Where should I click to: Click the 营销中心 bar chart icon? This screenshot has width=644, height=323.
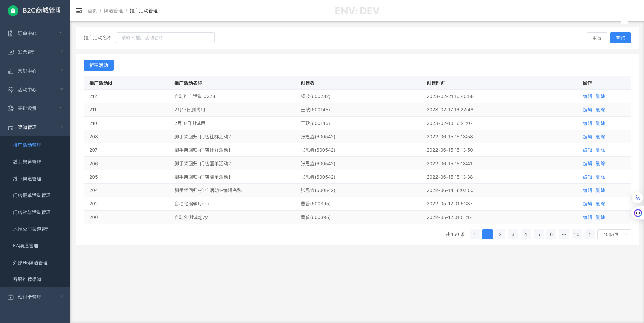click(x=11, y=71)
